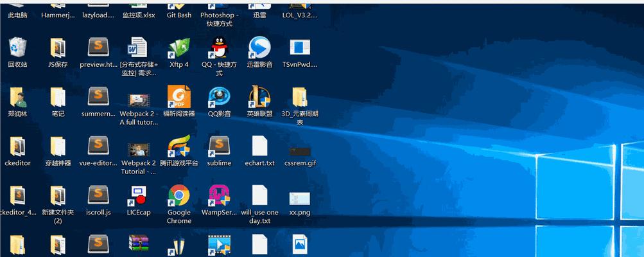Open the JS保存 folder
This screenshot has height=257, width=644.
click(58, 48)
